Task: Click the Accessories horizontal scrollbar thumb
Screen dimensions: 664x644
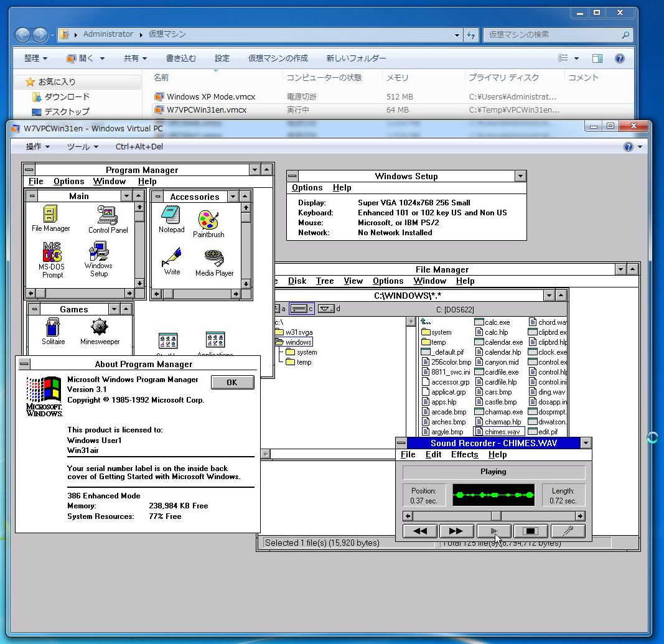Action: pyautogui.click(x=167, y=294)
